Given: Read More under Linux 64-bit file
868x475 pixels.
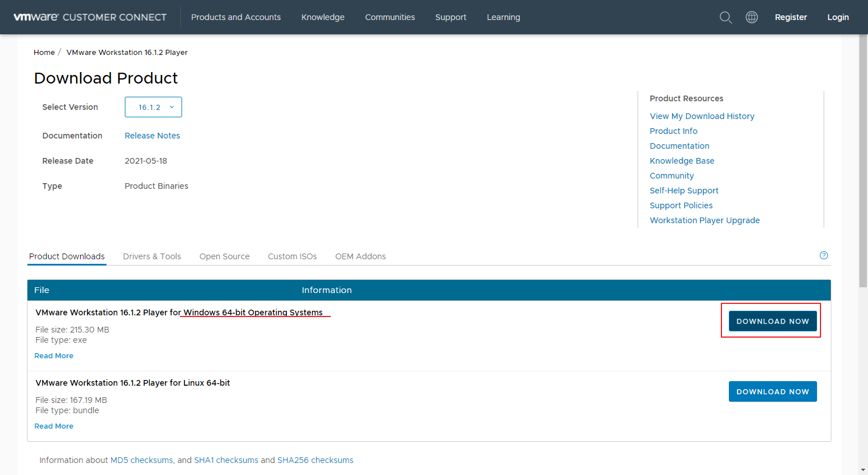Looking at the screenshot, I should click(54, 426).
